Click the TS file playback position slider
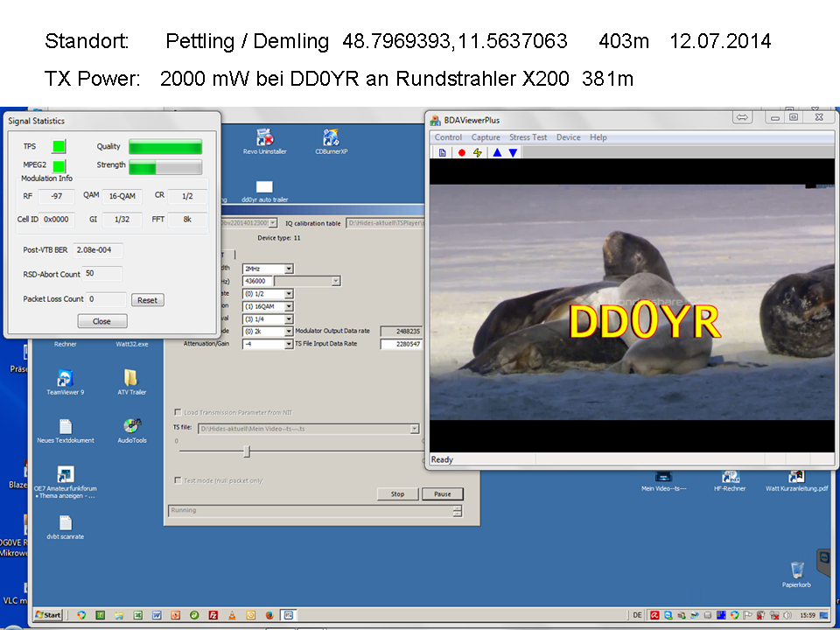The width and height of the screenshot is (840, 630). pos(247,451)
